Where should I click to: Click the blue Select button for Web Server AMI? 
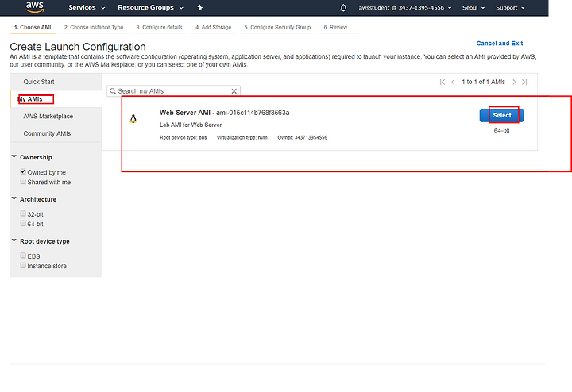tap(501, 116)
